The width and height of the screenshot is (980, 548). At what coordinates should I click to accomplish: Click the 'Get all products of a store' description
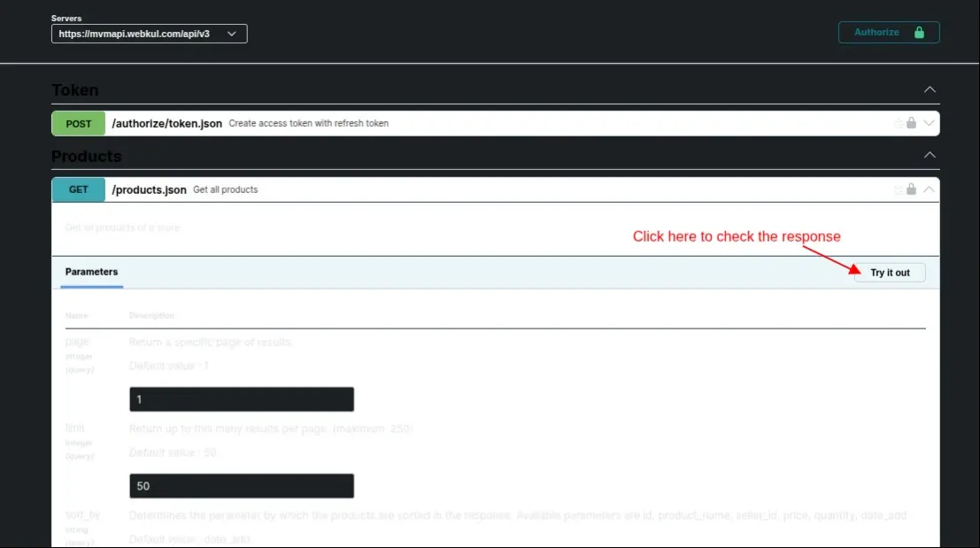tap(122, 228)
